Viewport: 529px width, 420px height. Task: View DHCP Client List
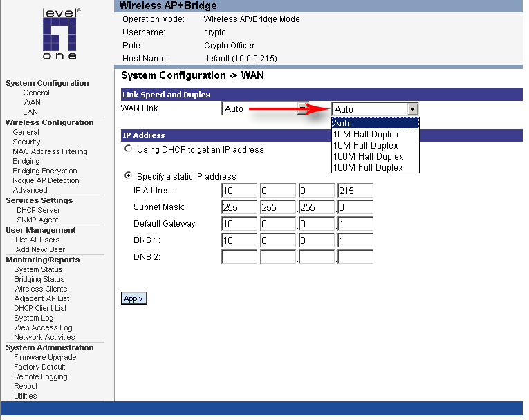pyautogui.click(x=40, y=308)
